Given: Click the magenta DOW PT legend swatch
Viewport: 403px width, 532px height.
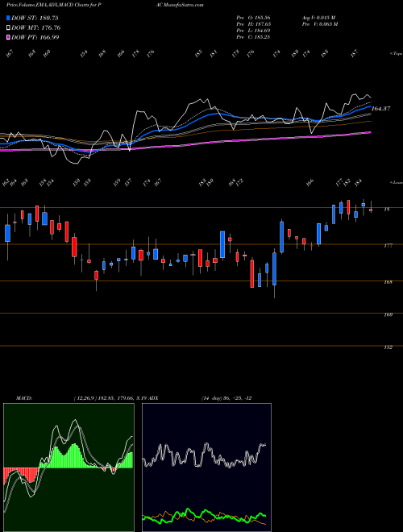Looking at the screenshot, I should [8, 37].
